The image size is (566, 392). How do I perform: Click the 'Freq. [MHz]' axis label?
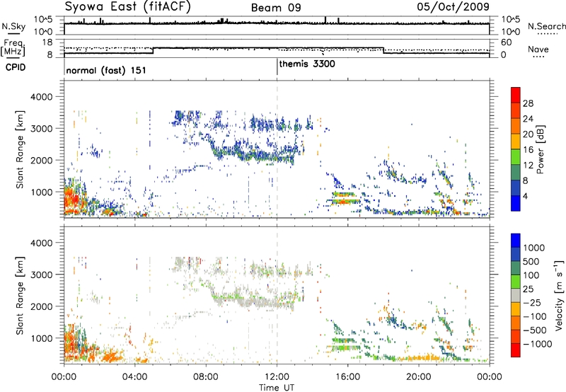[x=13, y=47]
